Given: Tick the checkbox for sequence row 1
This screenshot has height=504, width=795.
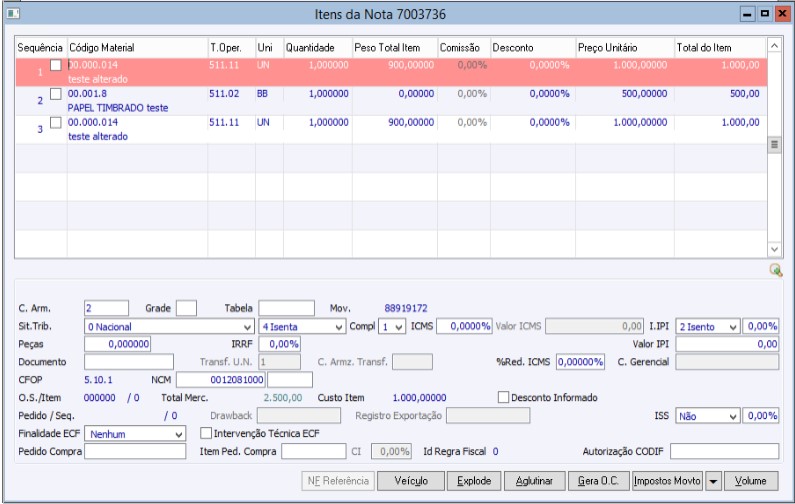Looking at the screenshot, I should pos(56,65).
